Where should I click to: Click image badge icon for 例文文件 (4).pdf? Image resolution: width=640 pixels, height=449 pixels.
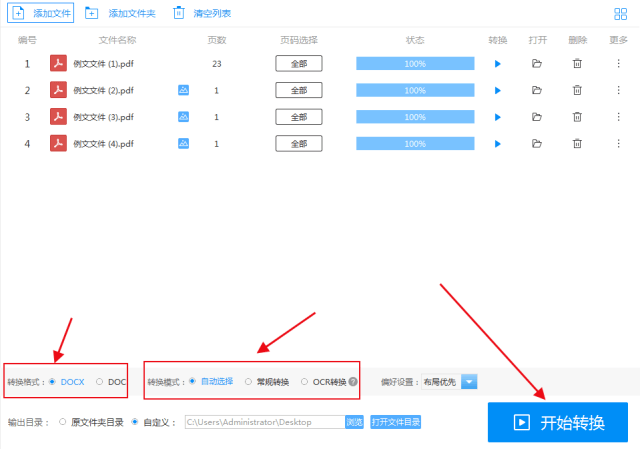(184, 143)
